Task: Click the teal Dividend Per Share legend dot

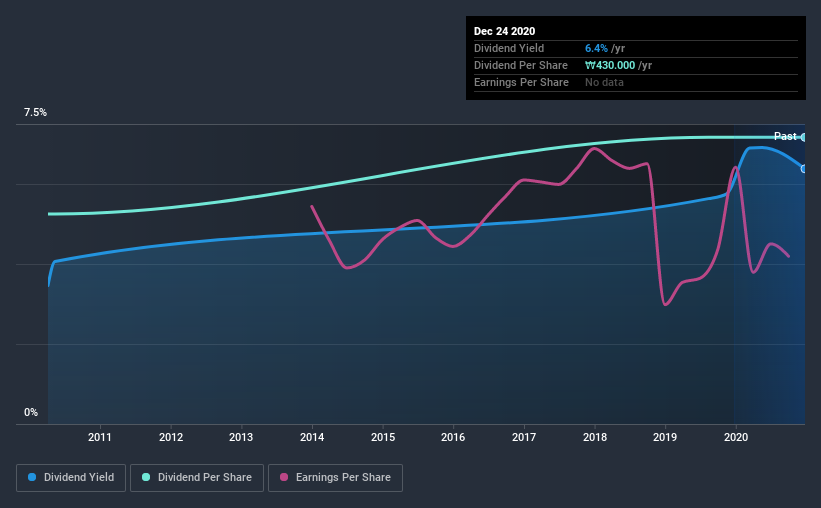Action: 146,477
